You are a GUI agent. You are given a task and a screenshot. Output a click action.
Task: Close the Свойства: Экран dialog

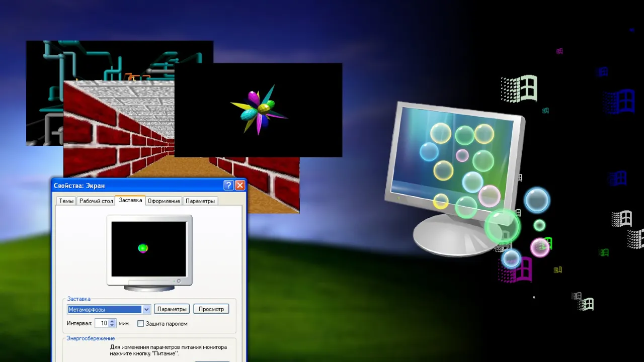pyautogui.click(x=240, y=185)
